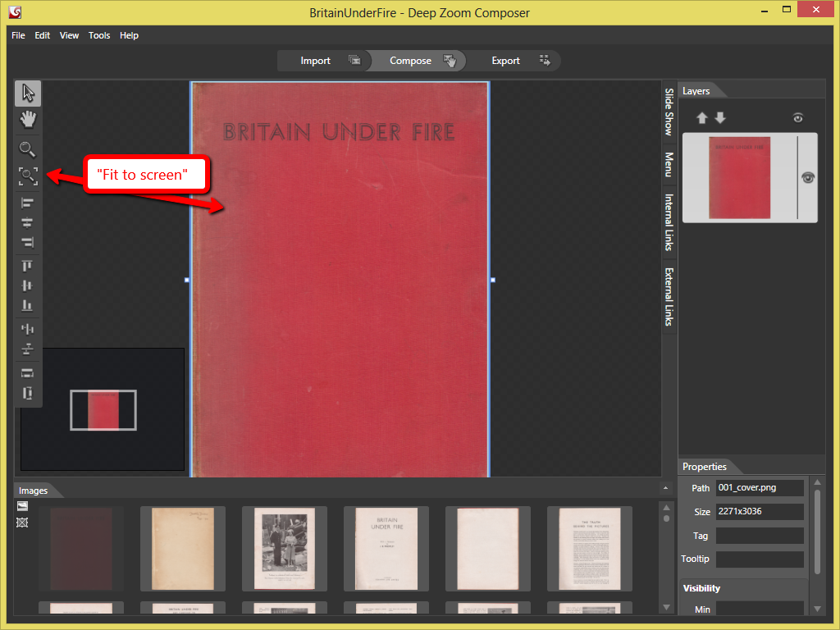Distribute selected images horizontally

27,329
